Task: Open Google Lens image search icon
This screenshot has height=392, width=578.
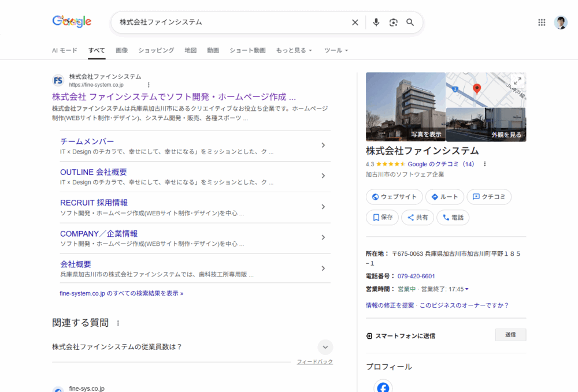Action: tap(394, 23)
